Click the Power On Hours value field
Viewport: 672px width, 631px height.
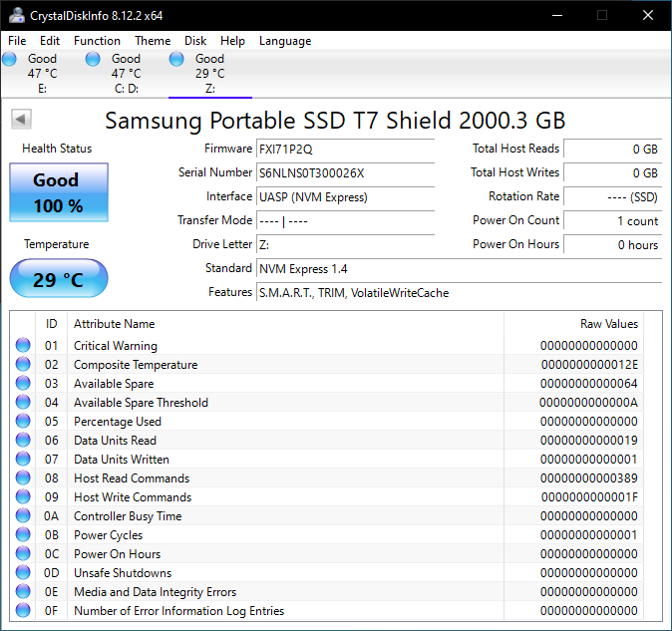point(613,245)
